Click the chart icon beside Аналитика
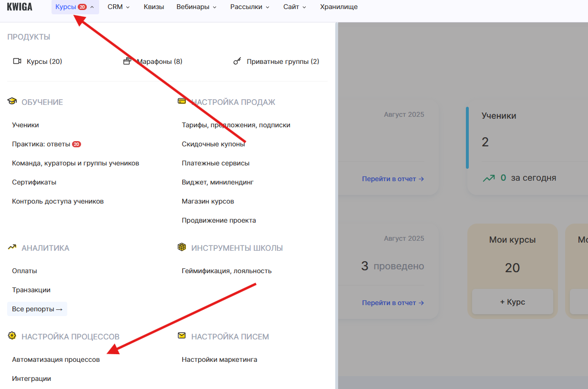Screen dimensions: 588x389 (x=12, y=247)
